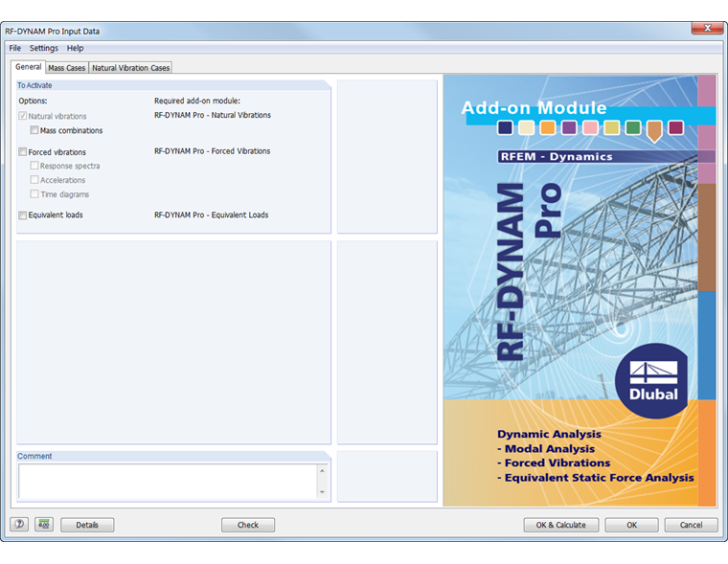Toggle the Natural vibrations checkbox
The width and height of the screenshot is (728, 564).
(22, 116)
